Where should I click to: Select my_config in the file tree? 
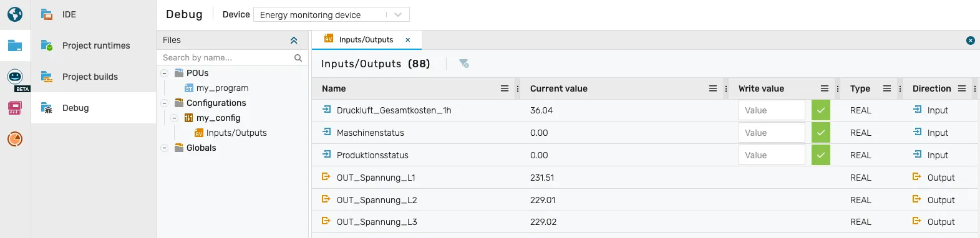[x=218, y=118]
